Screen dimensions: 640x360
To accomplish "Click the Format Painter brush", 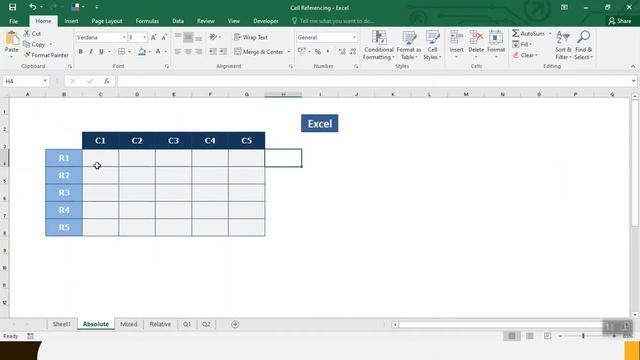I will point(27,55).
